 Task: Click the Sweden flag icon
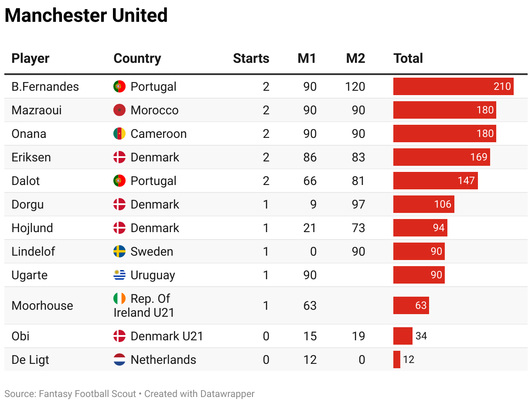click(x=119, y=251)
